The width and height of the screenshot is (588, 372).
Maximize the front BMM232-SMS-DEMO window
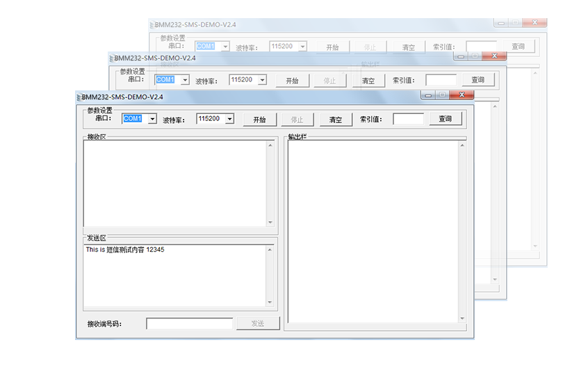tap(443, 95)
